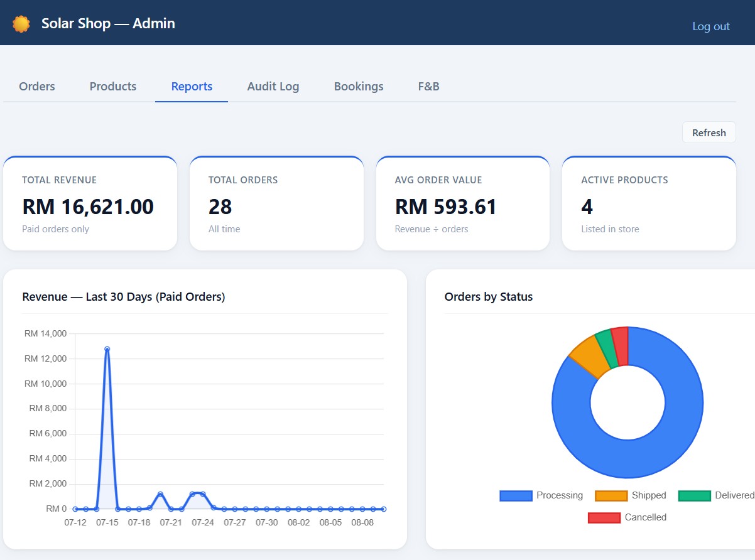
Task: Open the Products tab
Action: pos(113,87)
